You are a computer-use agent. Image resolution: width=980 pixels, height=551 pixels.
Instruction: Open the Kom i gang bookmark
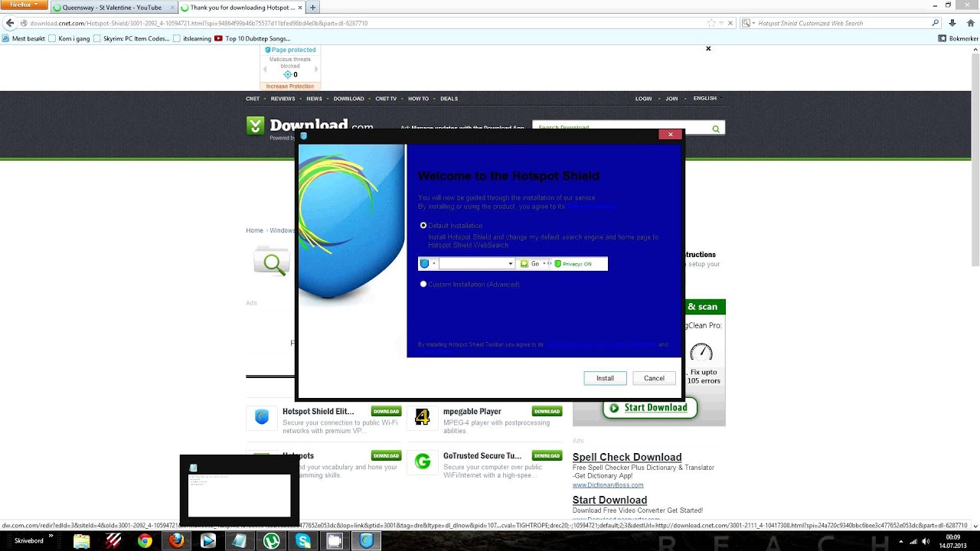coord(68,38)
